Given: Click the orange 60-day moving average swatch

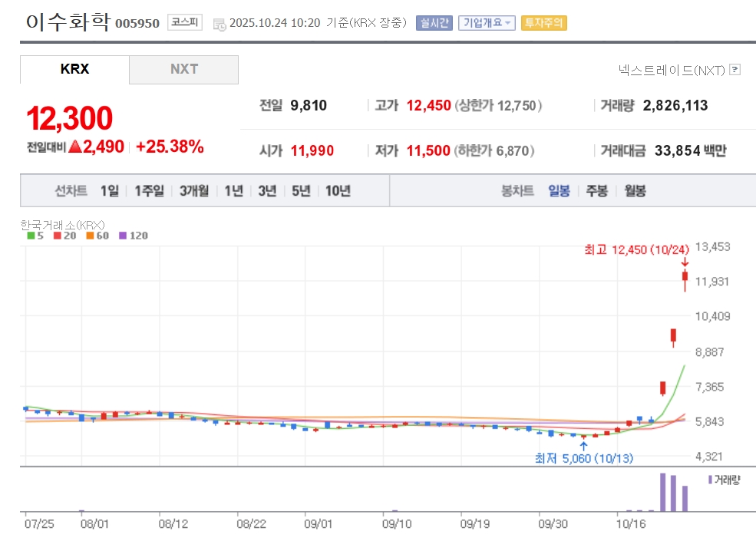Looking at the screenshot, I should [x=90, y=236].
